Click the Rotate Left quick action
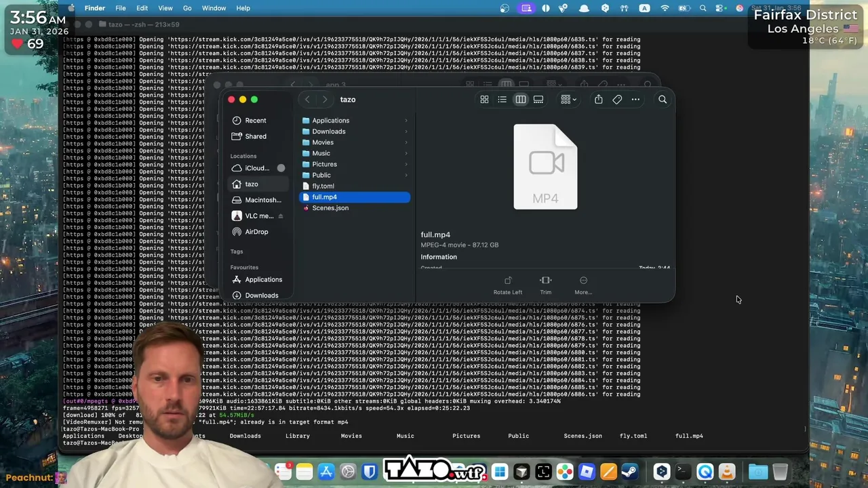 (508, 285)
